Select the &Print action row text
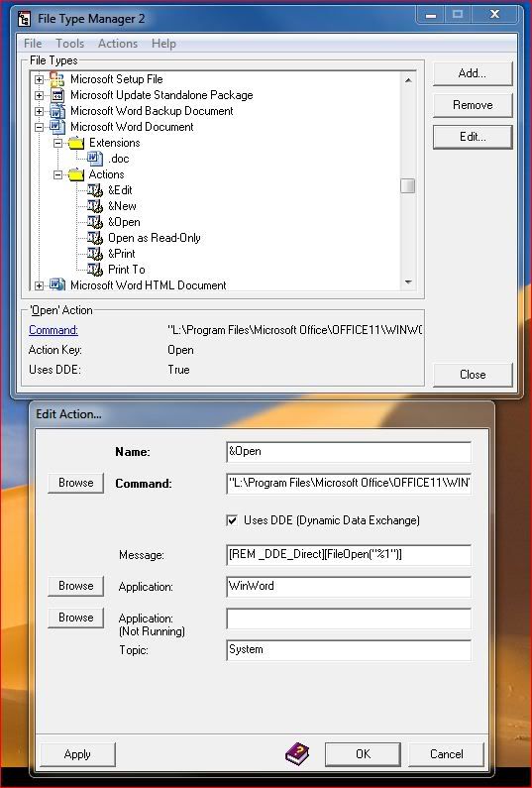 (x=122, y=254)
